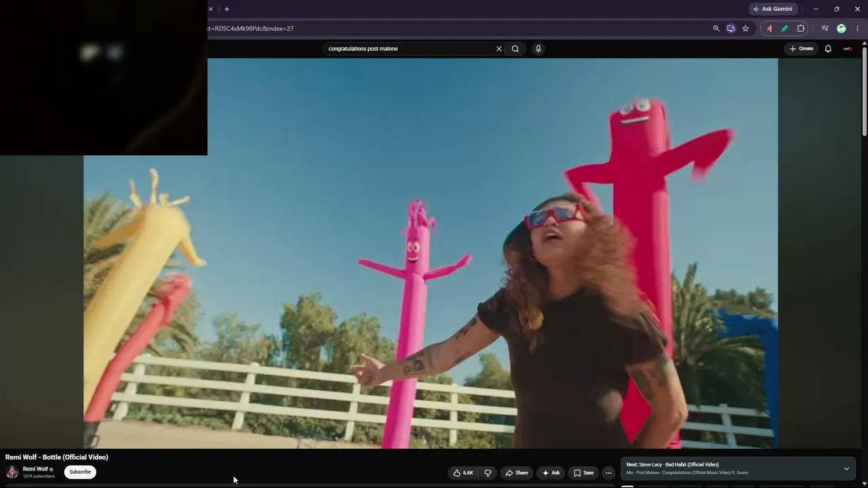Open more actions ellipsis under the video
Screen dimensions: 868x488
608,473
